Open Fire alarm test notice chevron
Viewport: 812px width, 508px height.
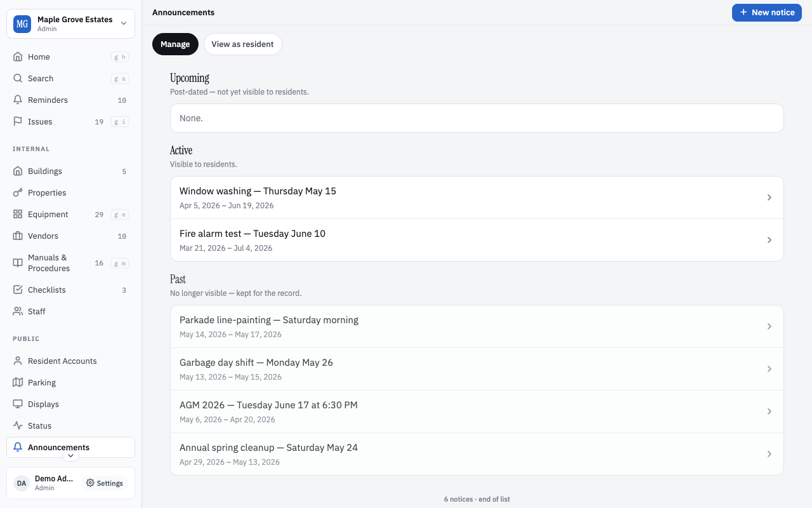click(769, 240)
